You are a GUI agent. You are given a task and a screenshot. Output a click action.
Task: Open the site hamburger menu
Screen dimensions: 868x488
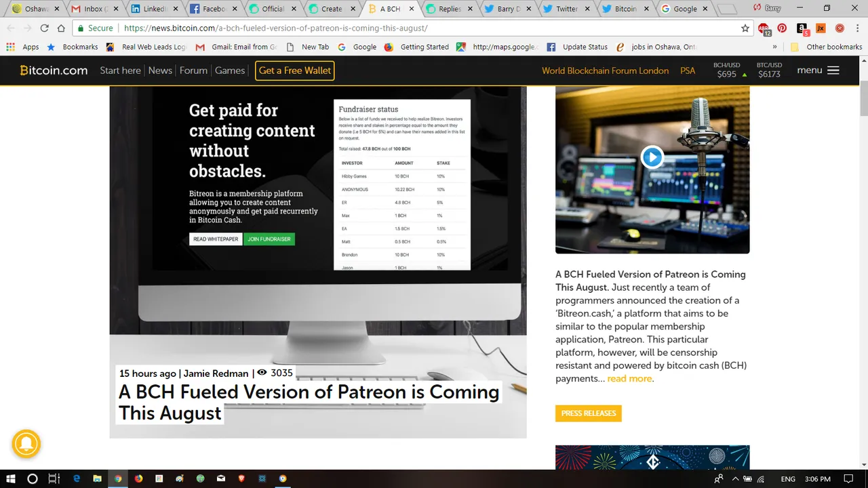coord(818,70)
